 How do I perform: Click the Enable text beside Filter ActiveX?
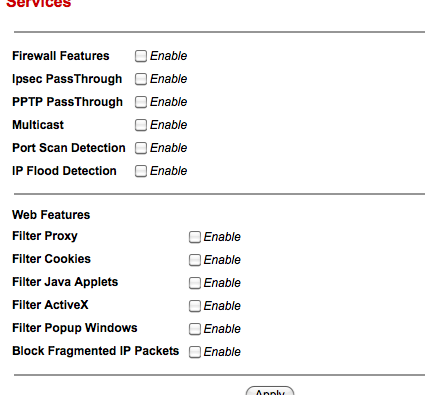222,306
